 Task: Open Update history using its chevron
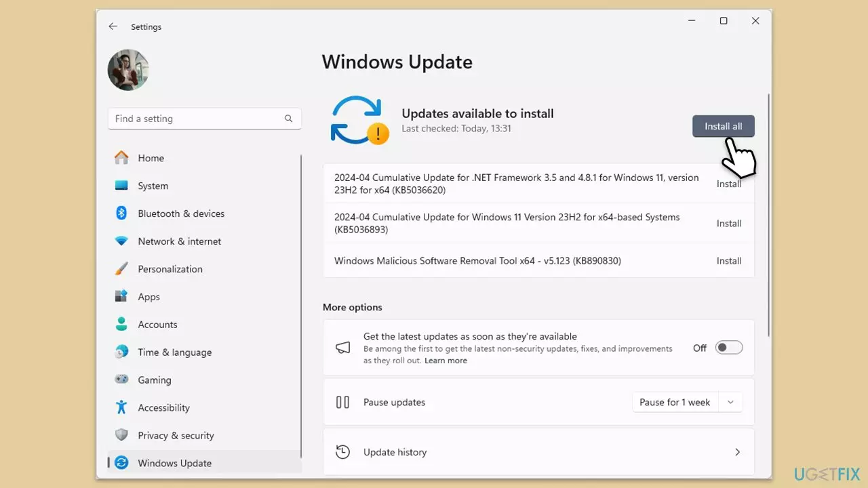click(737, 451)
